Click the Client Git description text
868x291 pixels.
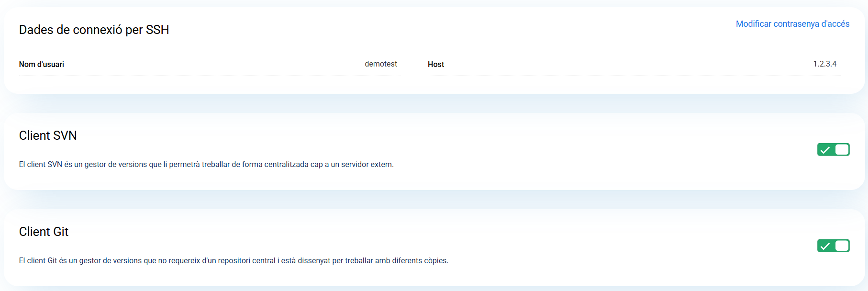click(x=234, y=261)
